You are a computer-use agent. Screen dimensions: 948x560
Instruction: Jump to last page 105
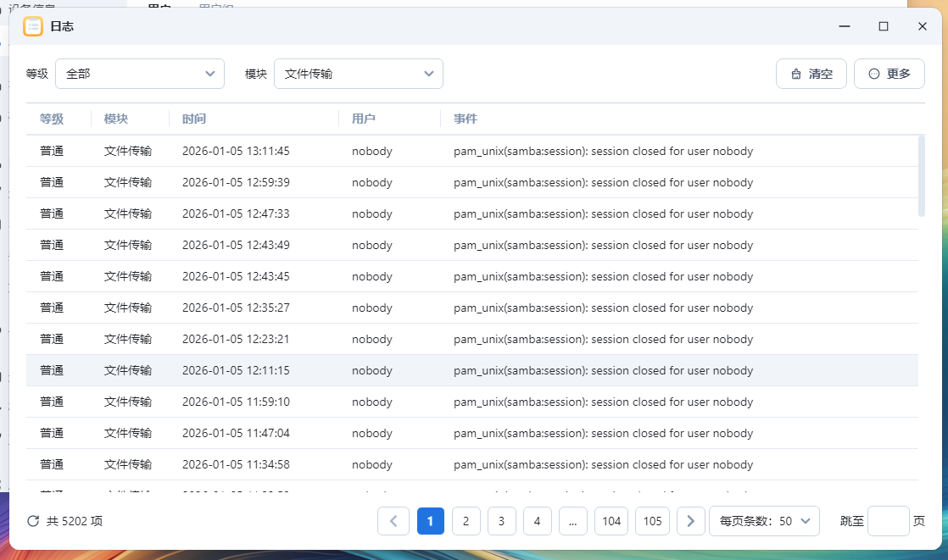point(652,521)
